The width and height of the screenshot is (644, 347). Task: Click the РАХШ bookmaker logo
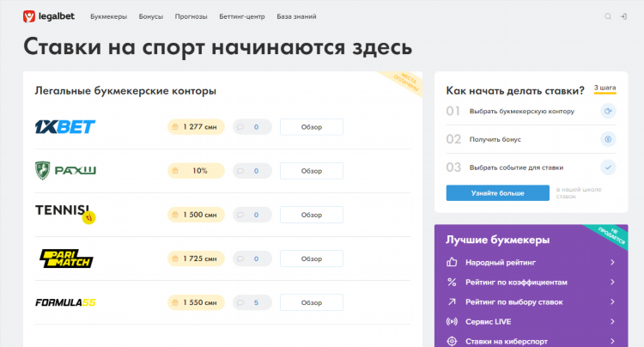(x=65, y=170)
